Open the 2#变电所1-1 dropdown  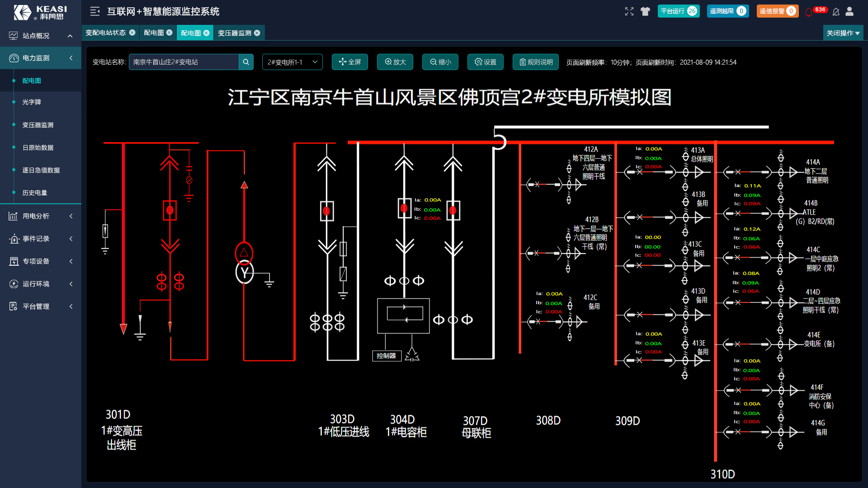click(292, 62)
